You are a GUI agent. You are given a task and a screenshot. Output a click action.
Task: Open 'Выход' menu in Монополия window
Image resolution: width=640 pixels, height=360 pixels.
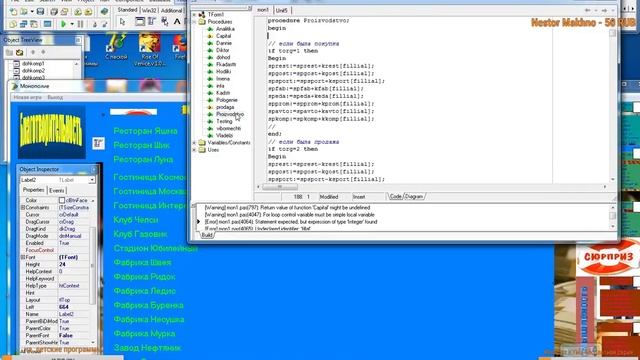[x=55, y=98]
